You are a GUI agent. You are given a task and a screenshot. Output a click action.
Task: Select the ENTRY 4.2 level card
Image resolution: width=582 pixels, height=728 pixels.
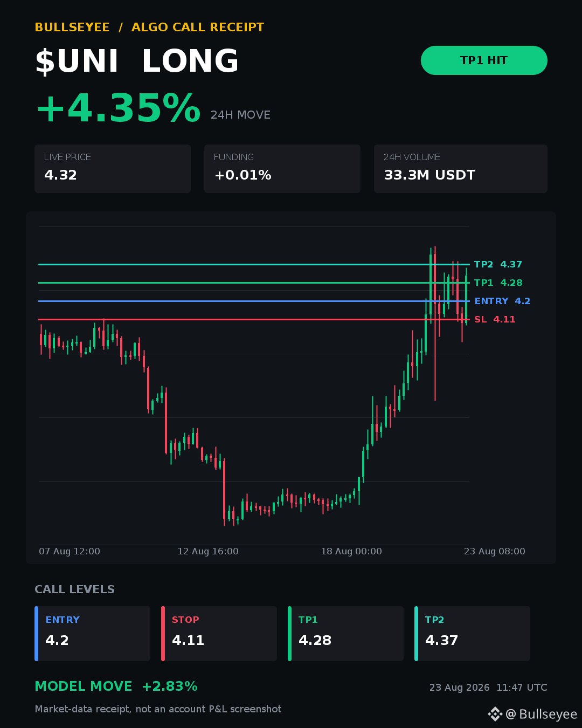(92, 634)
